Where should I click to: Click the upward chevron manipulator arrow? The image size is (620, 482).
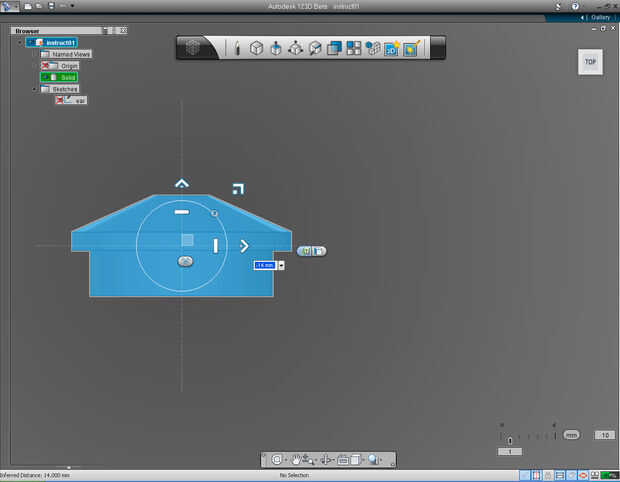tap(182, 183)
